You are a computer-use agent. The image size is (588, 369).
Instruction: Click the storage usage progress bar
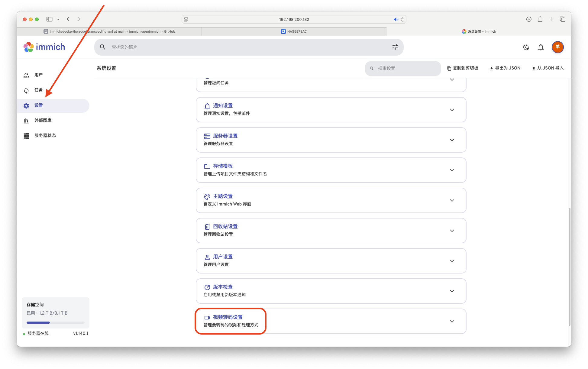[x=55, y=322]
